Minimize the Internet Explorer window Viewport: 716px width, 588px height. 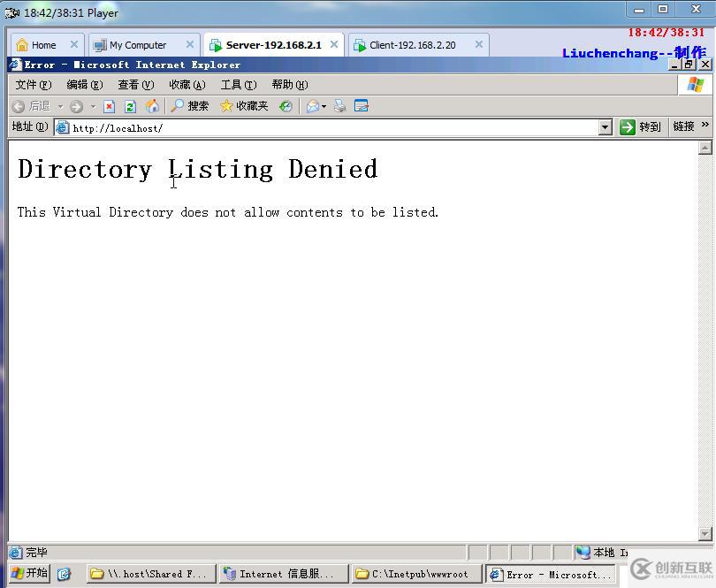tap(675, 65)
